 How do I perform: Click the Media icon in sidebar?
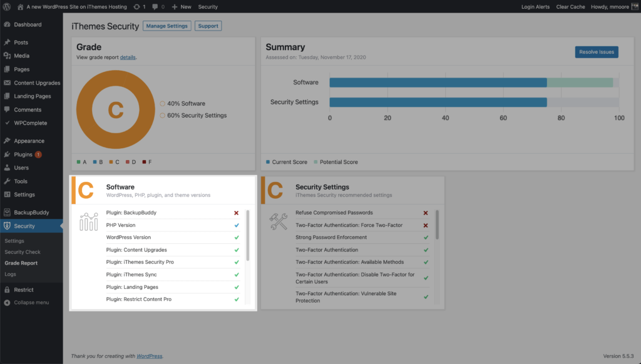click(x=7, y=56)
